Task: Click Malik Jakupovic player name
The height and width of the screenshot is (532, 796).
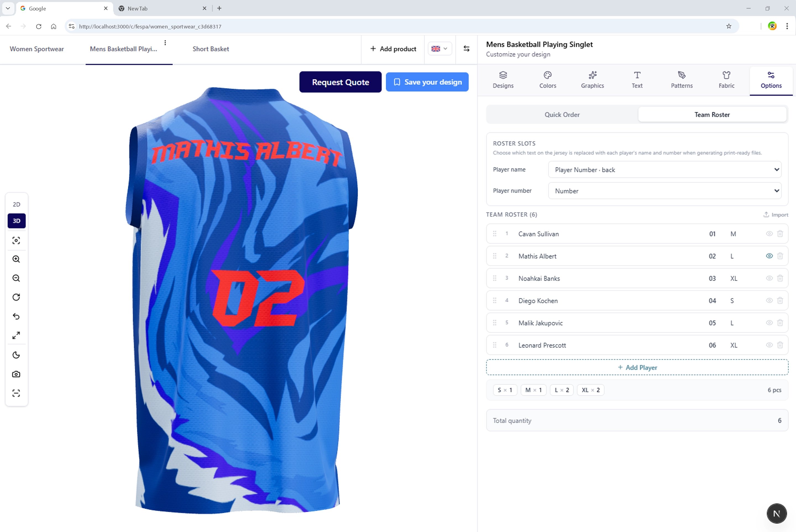Action: [x=540, y=323]
